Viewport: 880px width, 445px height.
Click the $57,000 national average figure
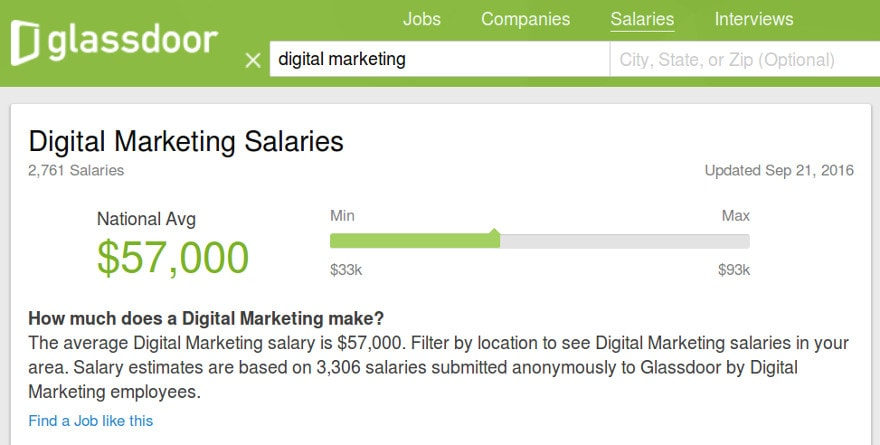[x=173, y=258]
